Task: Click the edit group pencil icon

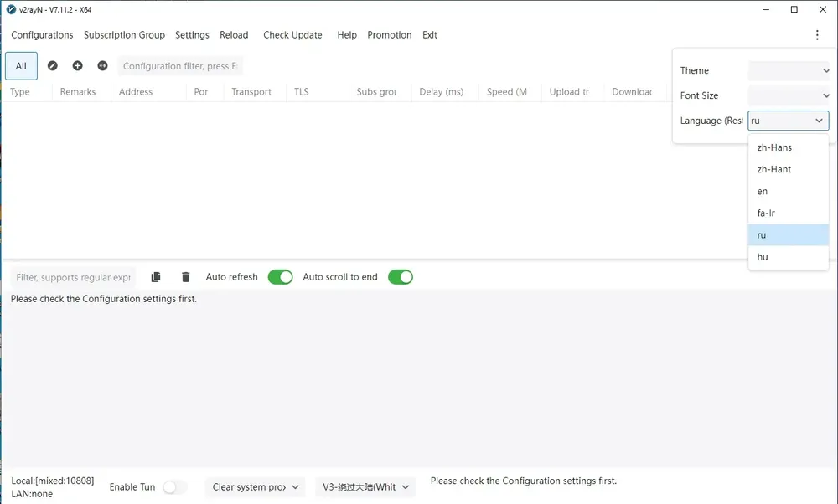Action: click(52, 65)
